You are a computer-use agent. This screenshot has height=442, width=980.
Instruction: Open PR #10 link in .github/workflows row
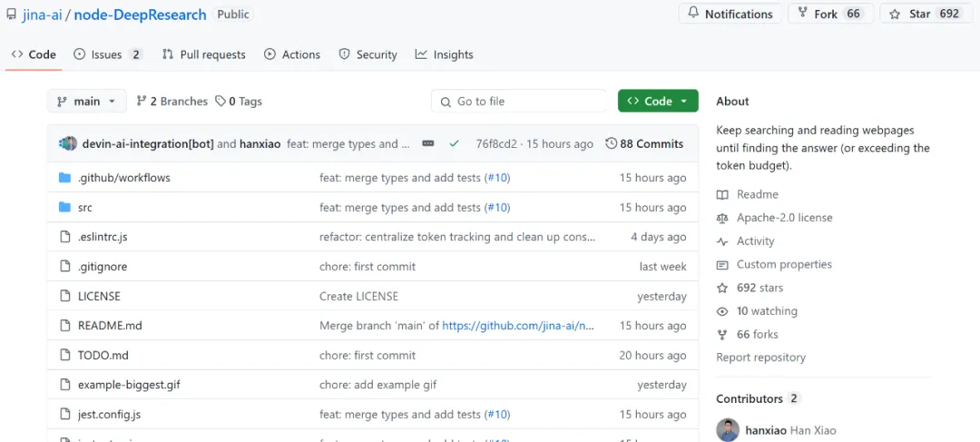(498, 178)
